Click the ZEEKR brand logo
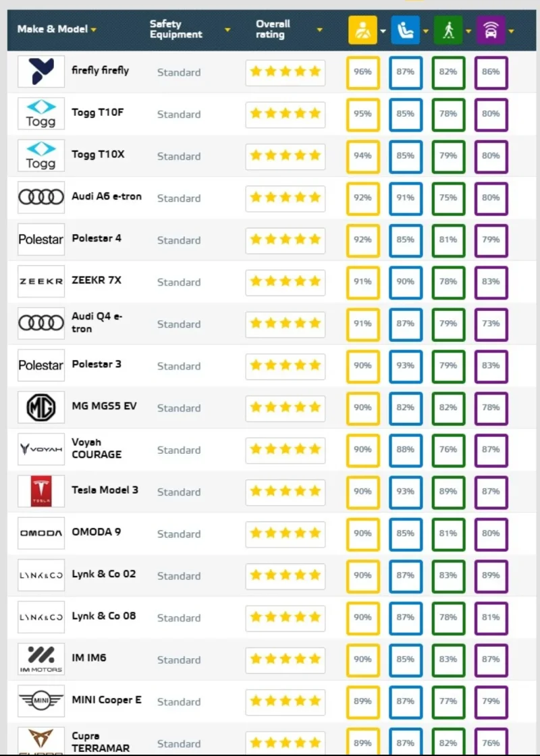This screenshot has height=756, width=540. [41, 282]
